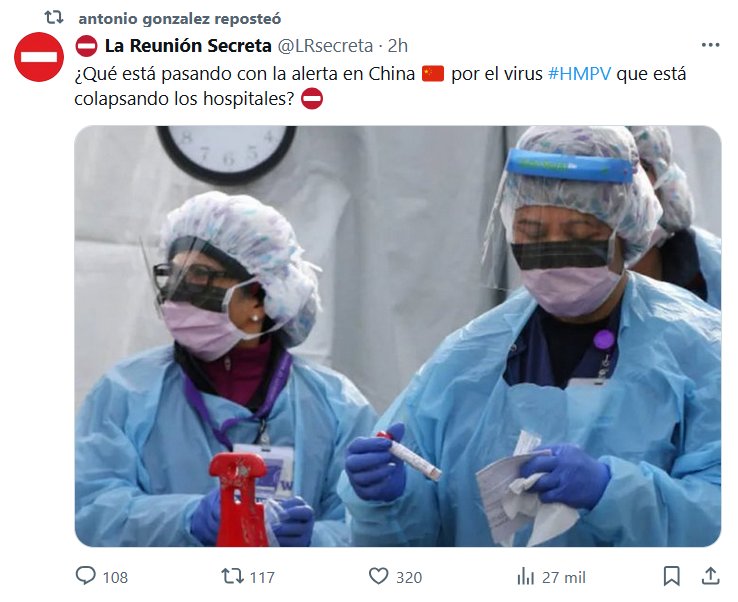Open antonio gonzalez reposteó link
This screenshot has width=738, height=602.
tap(180, 18)
